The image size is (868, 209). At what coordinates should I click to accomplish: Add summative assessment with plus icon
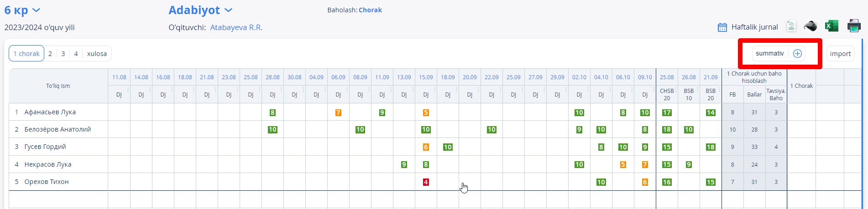click(x=797, y=54)
